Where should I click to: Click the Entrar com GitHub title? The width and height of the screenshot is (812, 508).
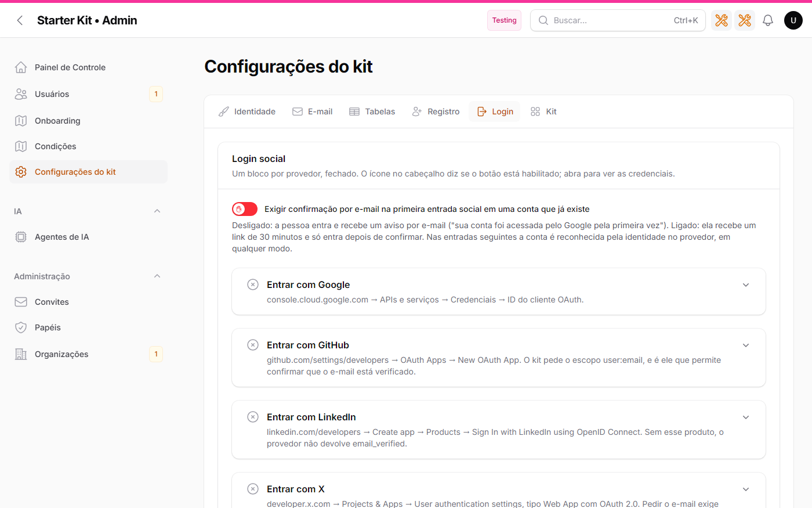click(x=308, y=345)
